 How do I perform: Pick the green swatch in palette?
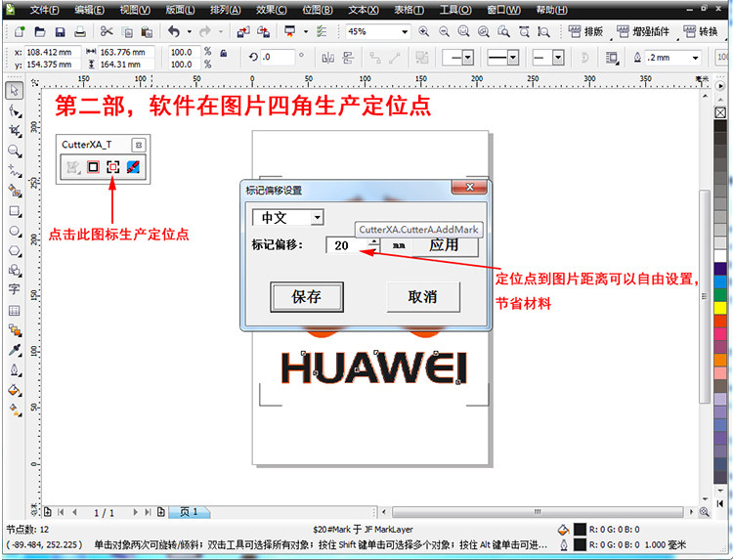(720, 295)
